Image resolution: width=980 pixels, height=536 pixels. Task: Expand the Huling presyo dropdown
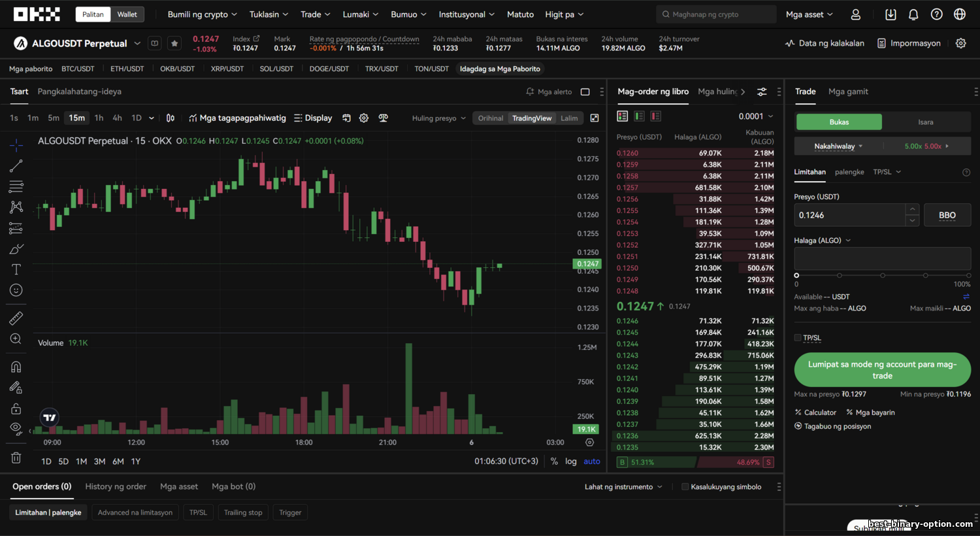pos(438,118)
